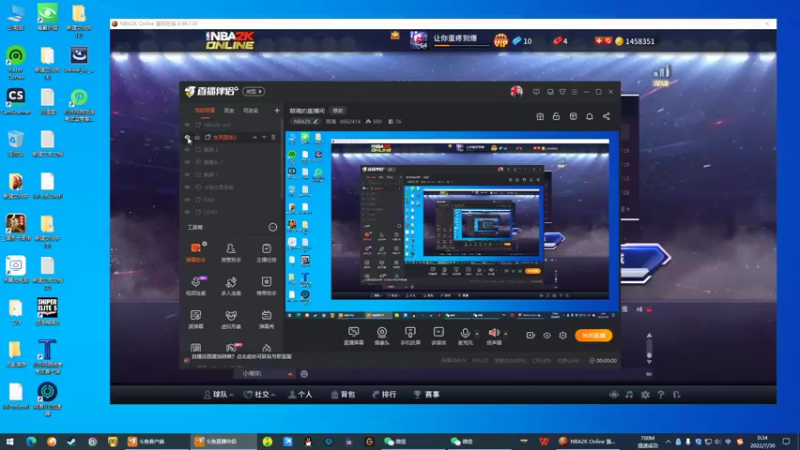800x450 pixels.
Task: Click the help notice link above status bar
Action: (x=241, y=357)
